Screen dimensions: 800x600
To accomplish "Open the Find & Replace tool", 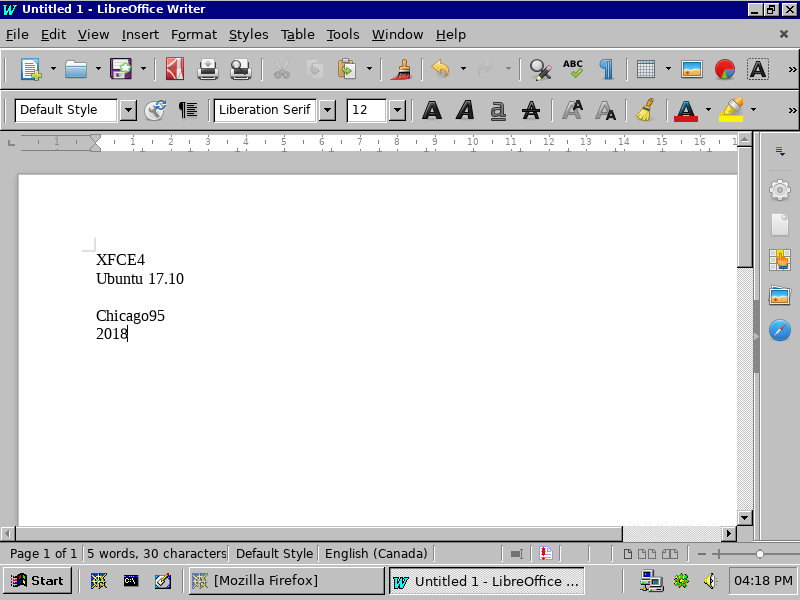I will tap(539, 70).
